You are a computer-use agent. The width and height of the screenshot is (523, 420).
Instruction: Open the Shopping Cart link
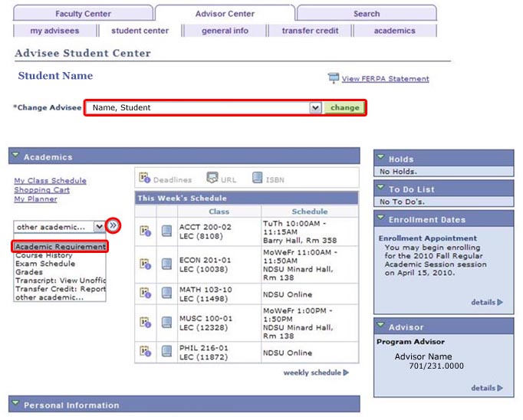click(x=41, y=190)
